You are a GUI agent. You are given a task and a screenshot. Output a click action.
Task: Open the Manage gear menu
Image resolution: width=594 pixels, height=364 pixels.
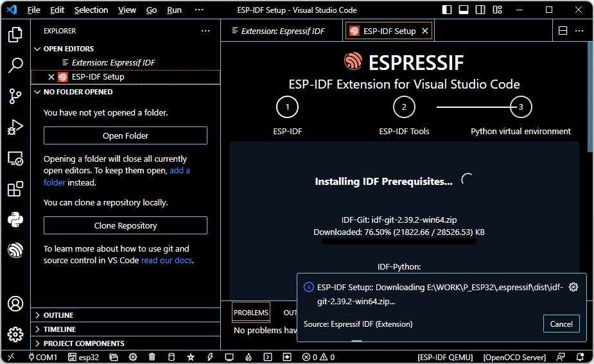click(15, 334)
